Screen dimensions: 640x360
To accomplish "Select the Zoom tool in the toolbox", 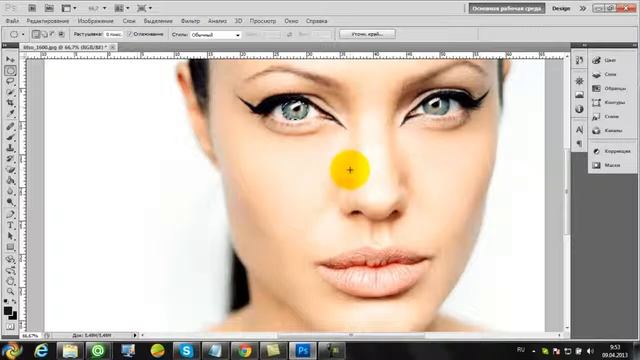I will tap(10, 291).
